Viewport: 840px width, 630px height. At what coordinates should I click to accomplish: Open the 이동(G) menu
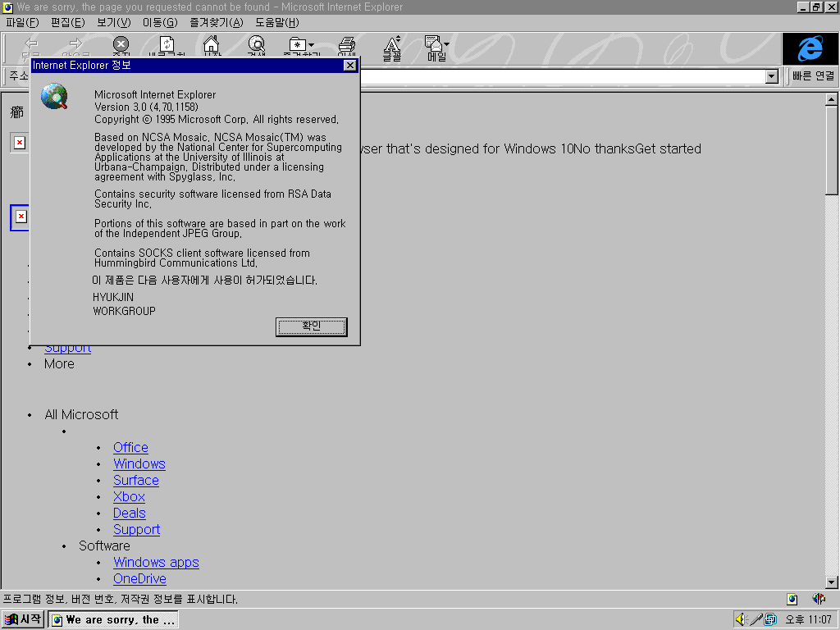[x=160, y=22]
